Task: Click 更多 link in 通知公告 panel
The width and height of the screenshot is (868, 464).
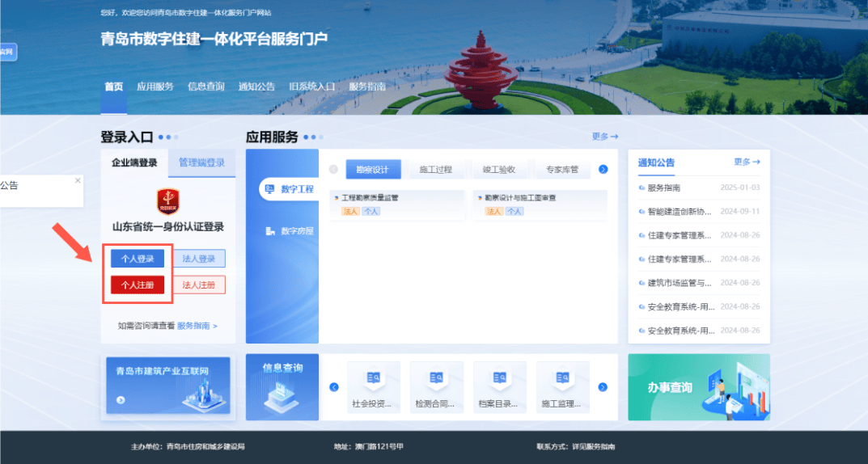Action: [746, 162]
